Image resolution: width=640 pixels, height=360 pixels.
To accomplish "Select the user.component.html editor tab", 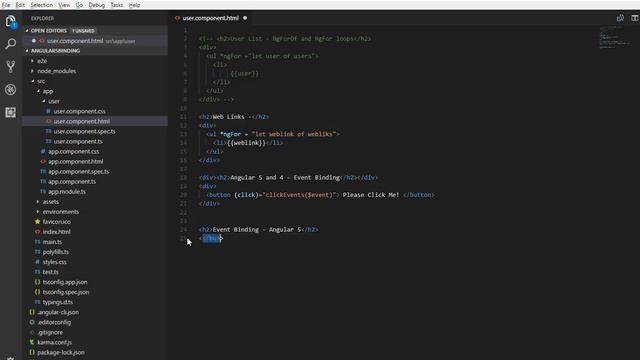I will tap(210, 18).
